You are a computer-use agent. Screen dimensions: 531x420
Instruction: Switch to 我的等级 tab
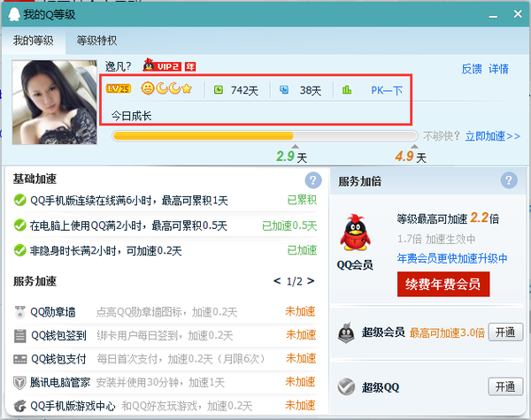click(x=34, y=41)
